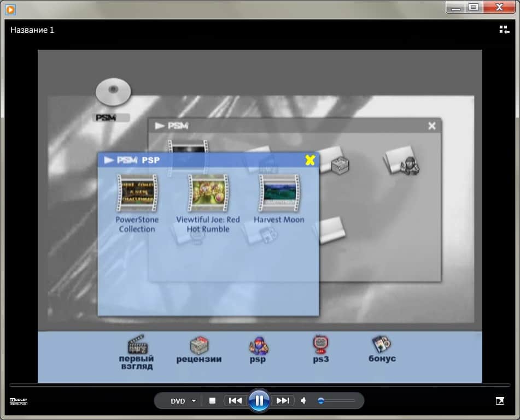Click the DVD label button

coord(178,401)
